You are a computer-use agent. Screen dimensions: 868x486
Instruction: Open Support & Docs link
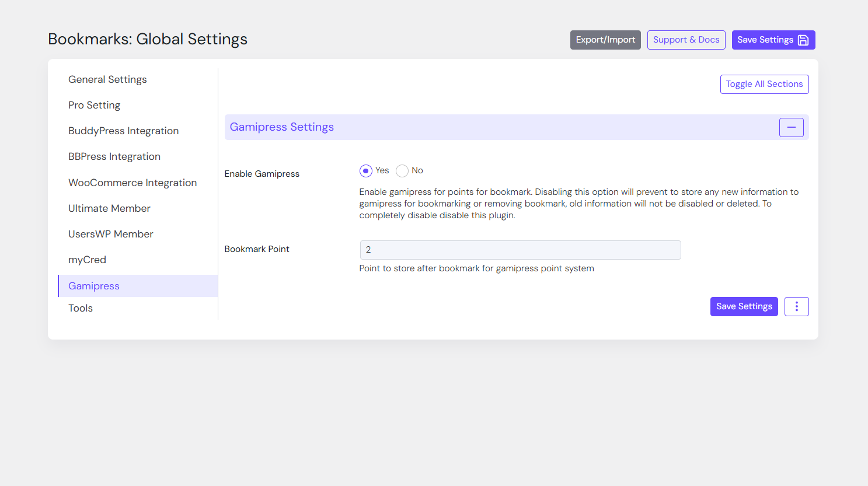pos(686,40)
